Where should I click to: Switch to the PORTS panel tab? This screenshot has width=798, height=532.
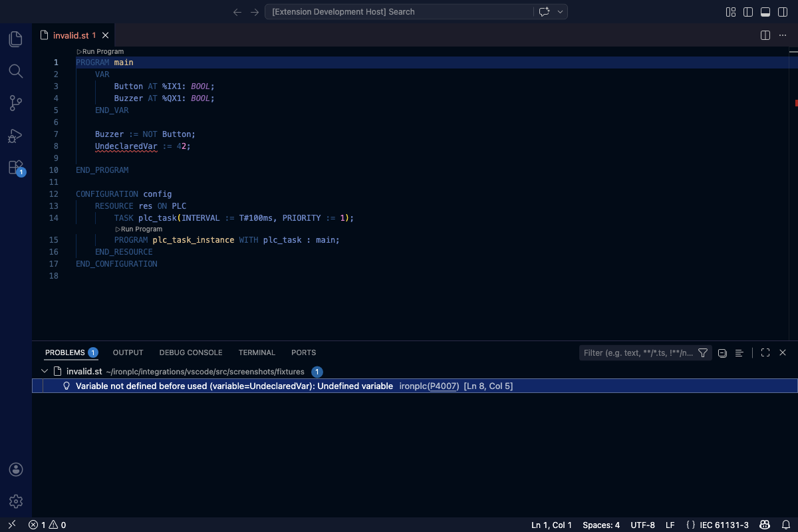click(303, 352)
